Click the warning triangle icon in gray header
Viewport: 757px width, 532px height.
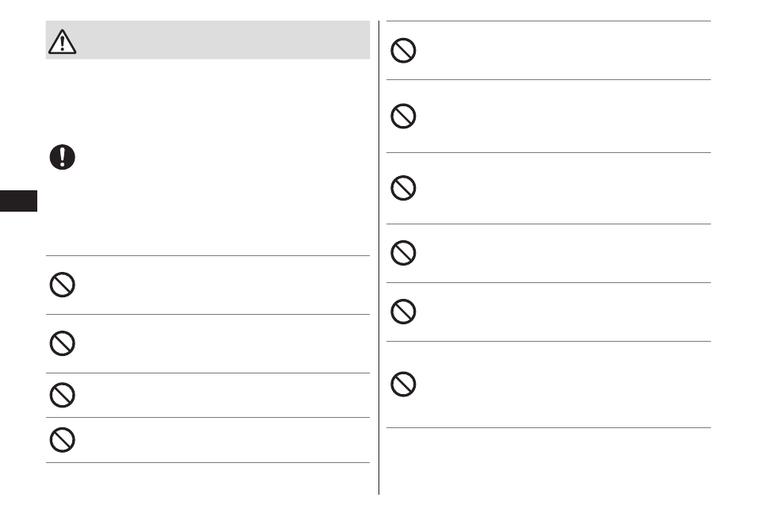(x=62, y=41)
